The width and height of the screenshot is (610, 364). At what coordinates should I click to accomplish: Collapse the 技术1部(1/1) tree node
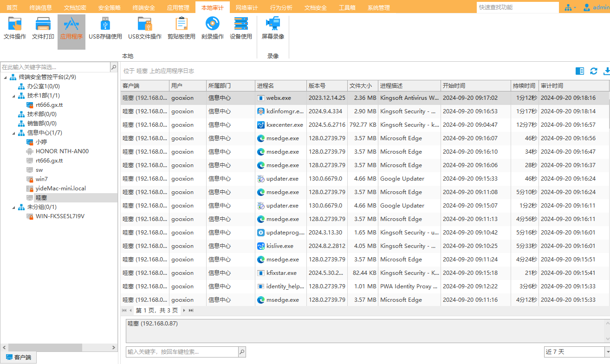coord(14,96)
